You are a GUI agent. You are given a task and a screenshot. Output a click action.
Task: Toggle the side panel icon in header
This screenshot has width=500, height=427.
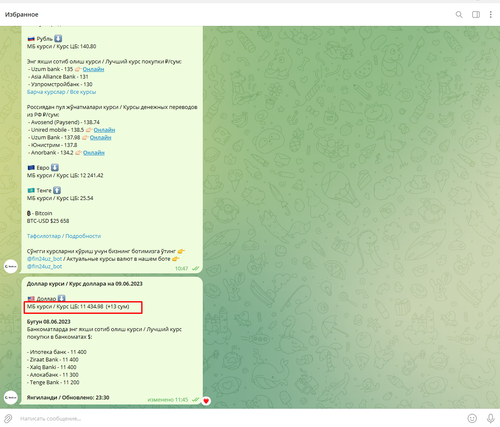[476, 15]
